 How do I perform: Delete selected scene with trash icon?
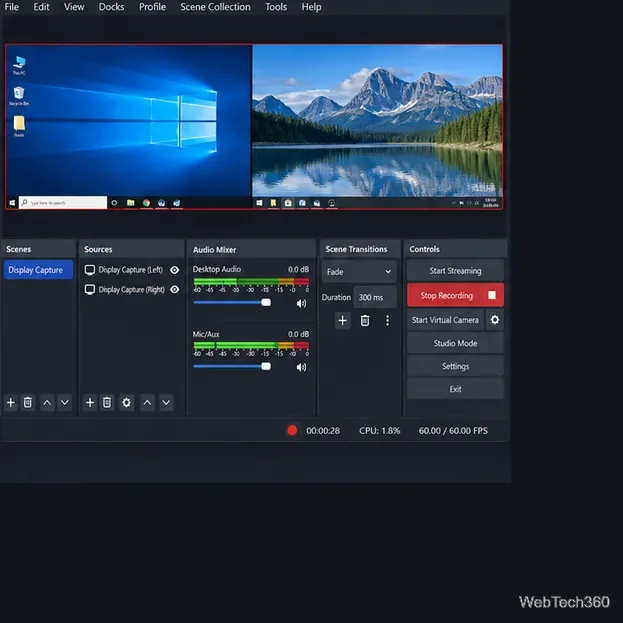27,402
